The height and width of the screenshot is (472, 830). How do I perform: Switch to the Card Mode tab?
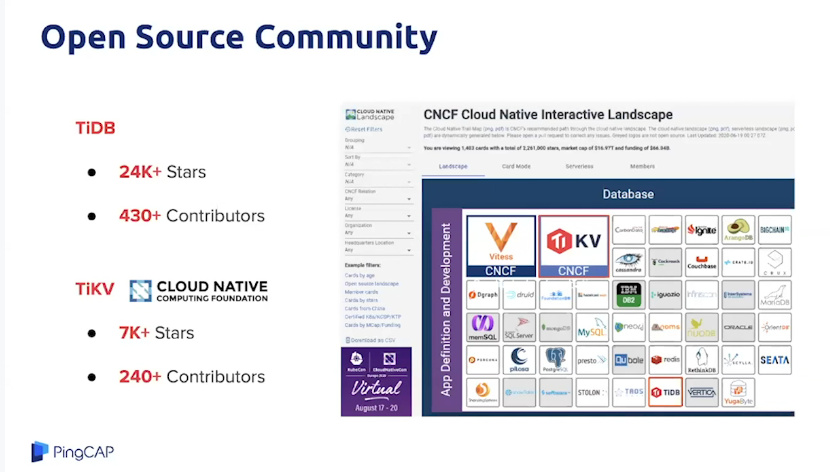516,167
